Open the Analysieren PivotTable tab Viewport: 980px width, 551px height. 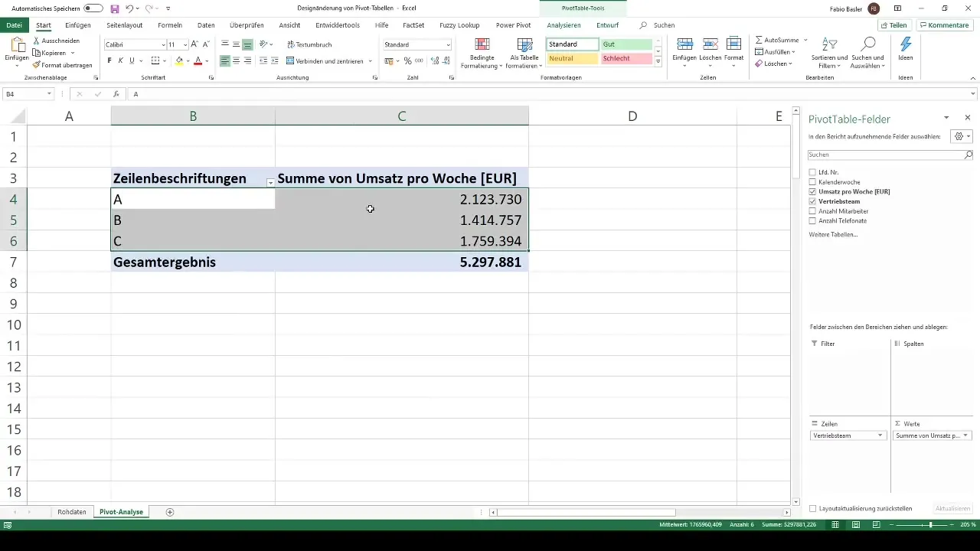[x=563, y=25]
